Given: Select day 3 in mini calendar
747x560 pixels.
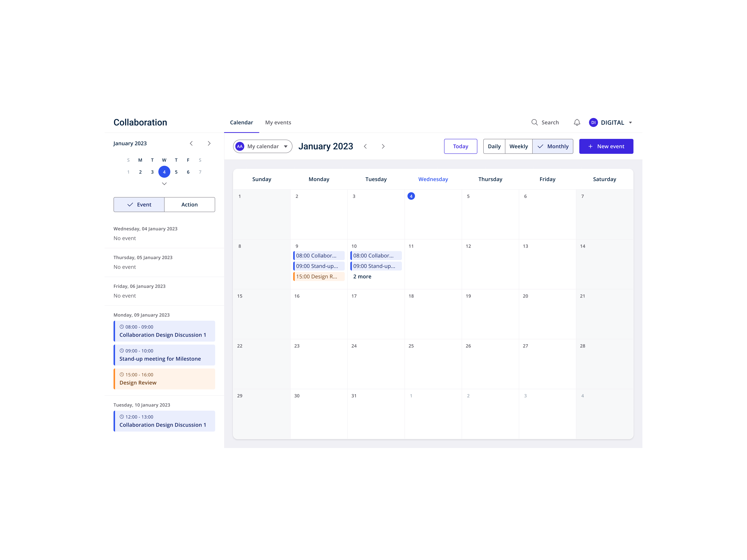Looking at the screenshot, I should click(x=152, y=172).
